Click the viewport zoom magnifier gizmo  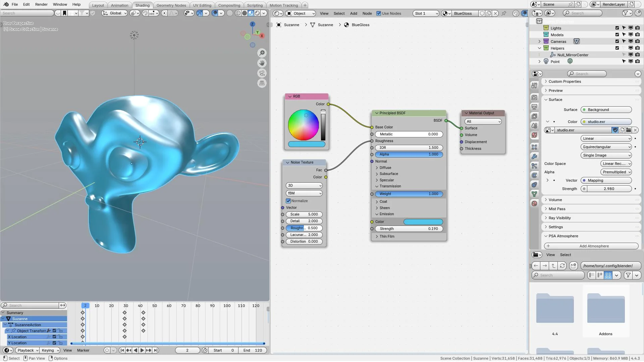click(x=262, y=53)
